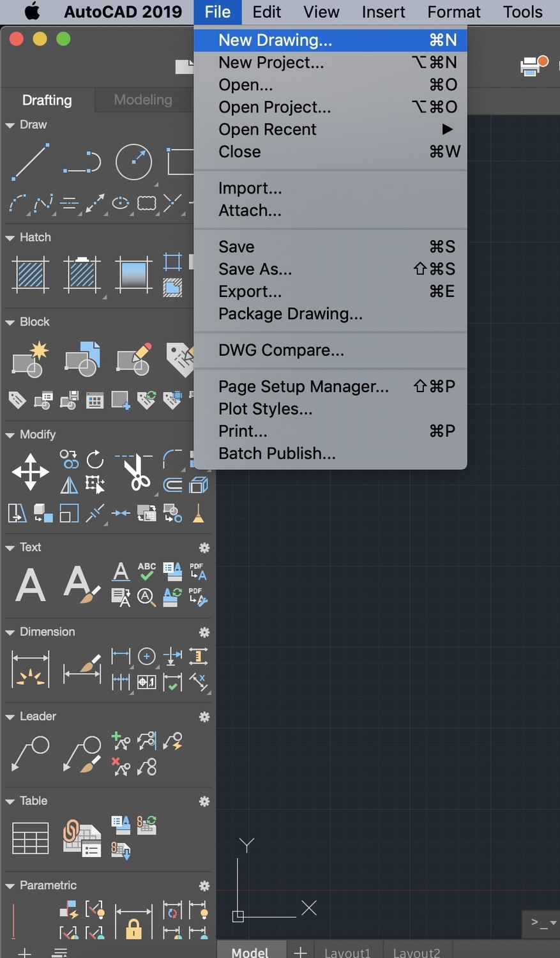The width and height of the screenshot is (560, 958).
Task: Open the Format menu
Action: coord(454,12)
